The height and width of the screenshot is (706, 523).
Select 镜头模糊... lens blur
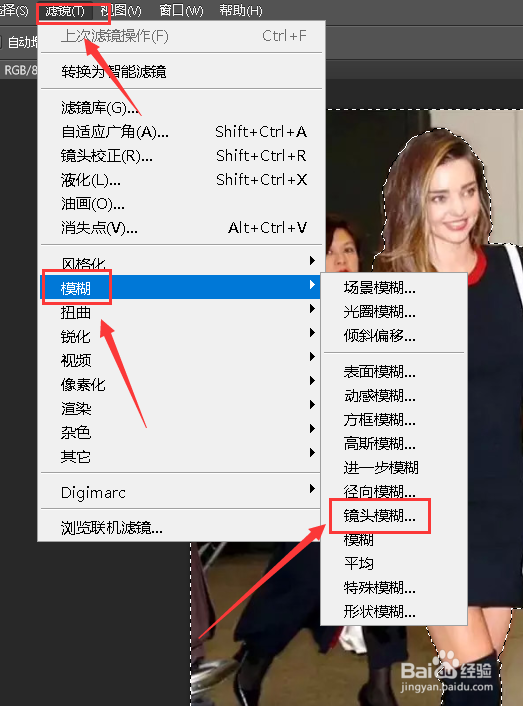394,516
